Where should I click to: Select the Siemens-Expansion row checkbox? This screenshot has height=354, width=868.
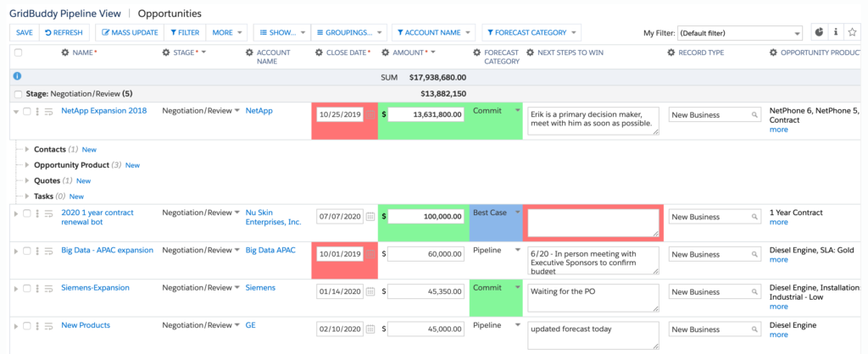click(26, 288)
